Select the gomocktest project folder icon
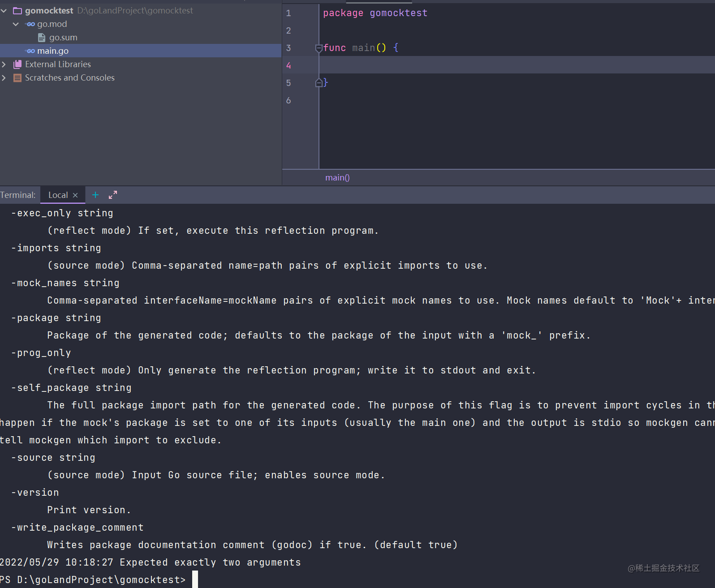The height and width of the screenshot is (588, 715). pos(17,10)
